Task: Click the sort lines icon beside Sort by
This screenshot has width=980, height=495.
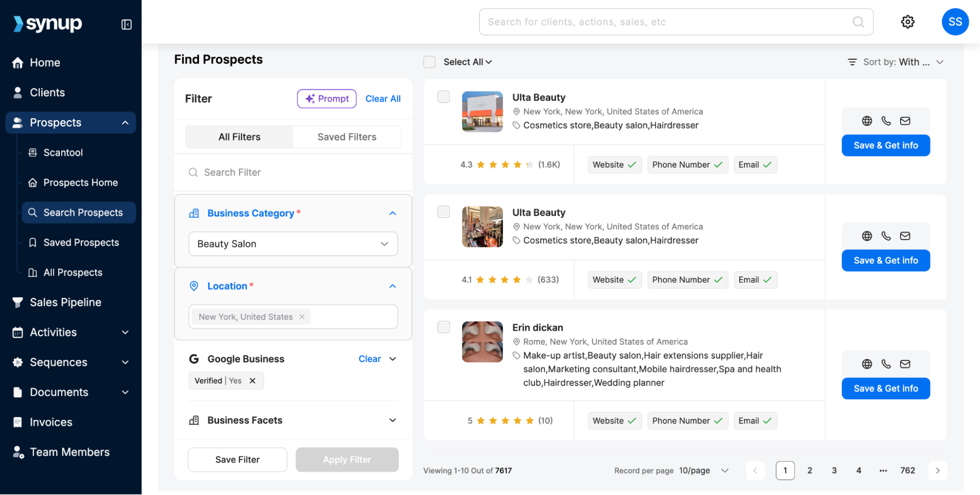Action: (x=852, y=62)
